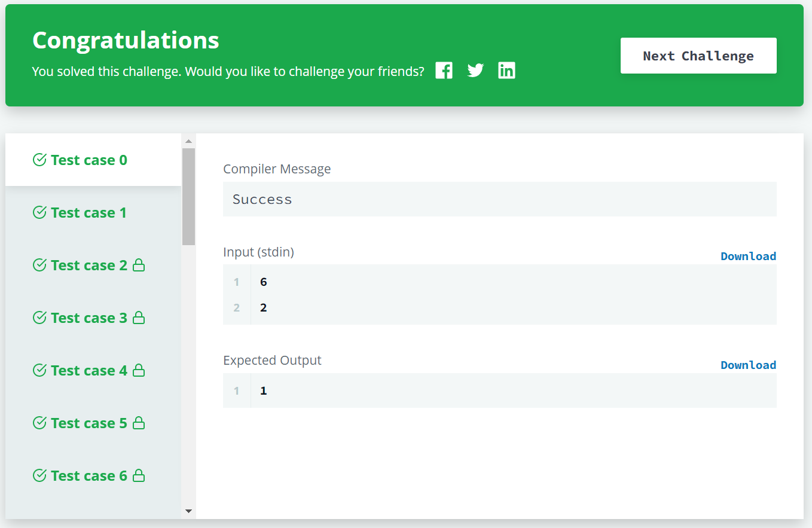Select the Test case 0 tab
812x528 pixels.
(93, 160)
